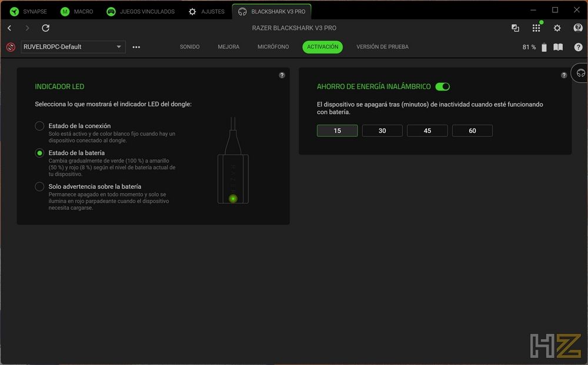This screenshot has height=365, width=588.
Task: Click the profile disabled icon beside the profile selector
Action: click(11, 47)
